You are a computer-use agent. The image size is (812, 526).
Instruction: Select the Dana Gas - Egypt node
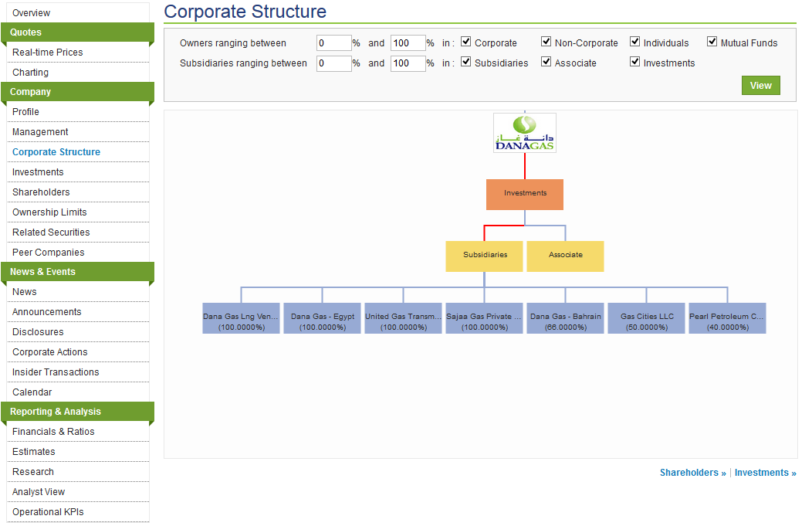pos(322,318)
